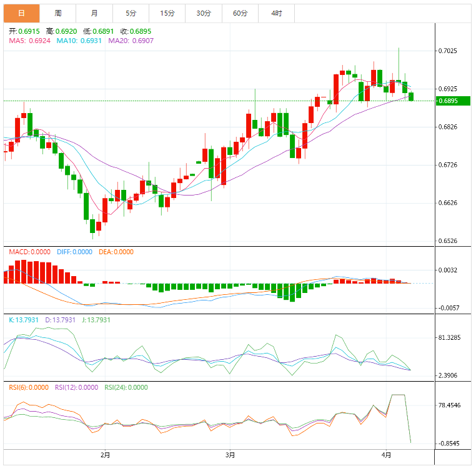476x471 pixels.
Task: Click the MA20: 0.6907 indicator label
Action: click(131, 41)
